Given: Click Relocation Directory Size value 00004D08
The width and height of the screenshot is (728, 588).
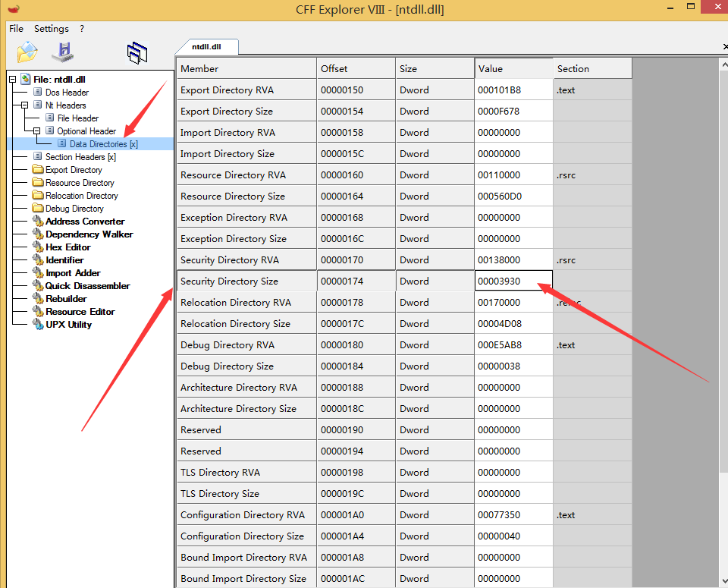Looking at the screenshot, I should point(513,324).
